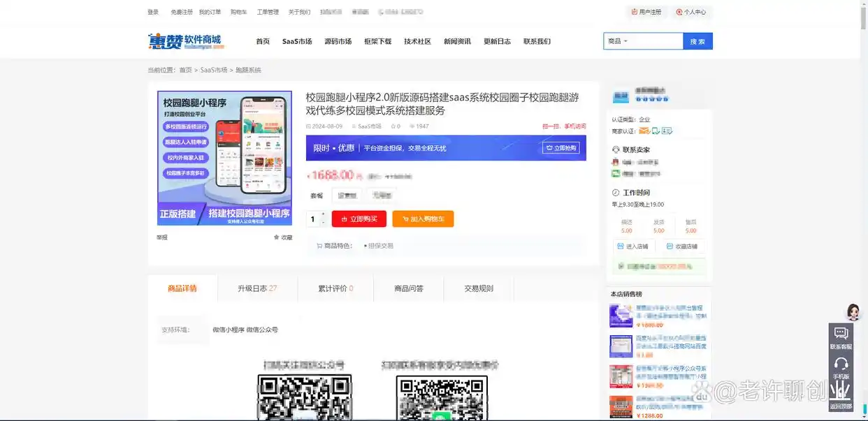The width and height of the screenshot is (868, 421).
Task: Open the 源码市场 navigation menu
Action: (338, 41)
